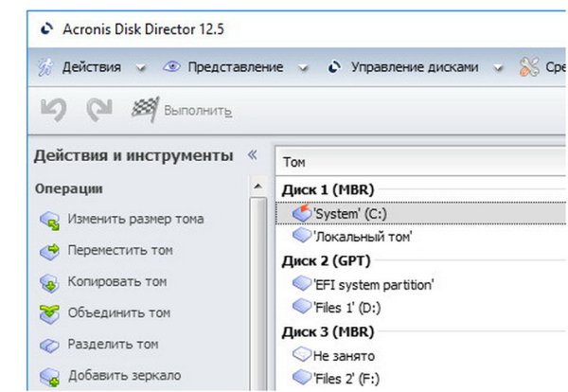Select the 'System' (C:) volume row
Image resolution: width=568 pixels, height=392 pixels.
tap(421, 213)
